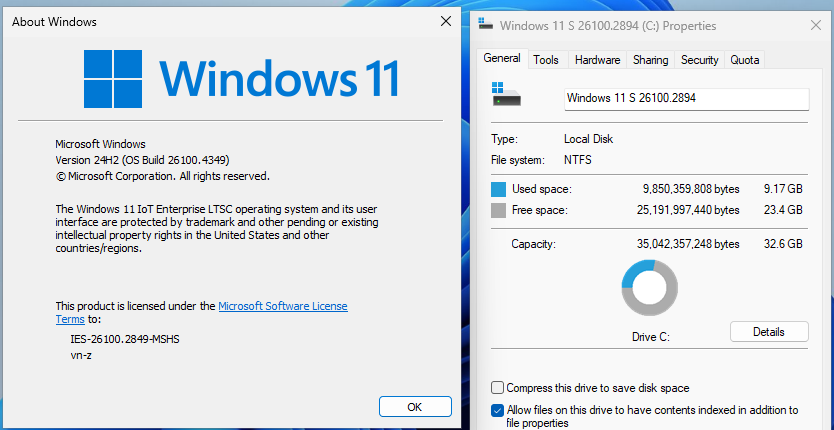Open the Hardware tab
The width and height of the screenshot is (834, 430).
[597, 60]
